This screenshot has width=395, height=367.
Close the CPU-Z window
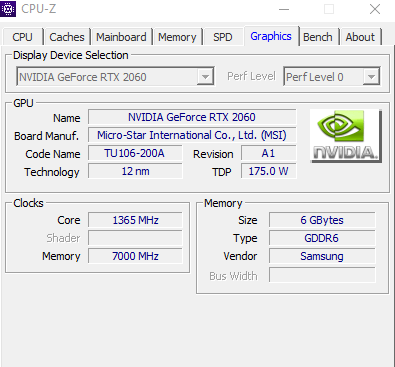[375, 9]
